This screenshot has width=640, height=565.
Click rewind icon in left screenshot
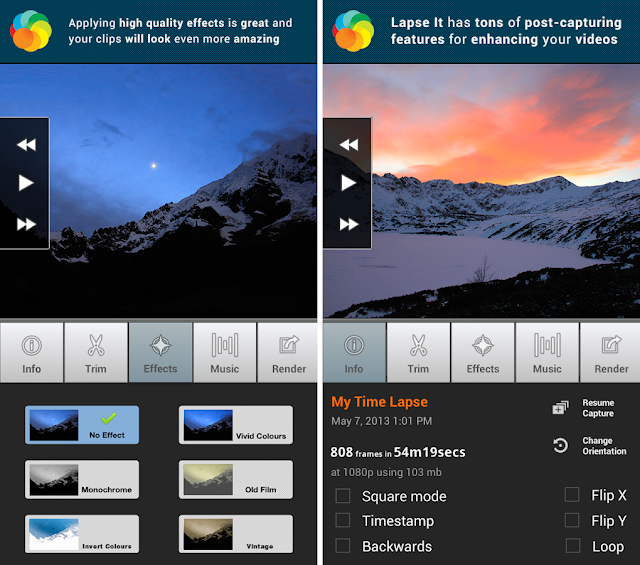tap(26, 145)
